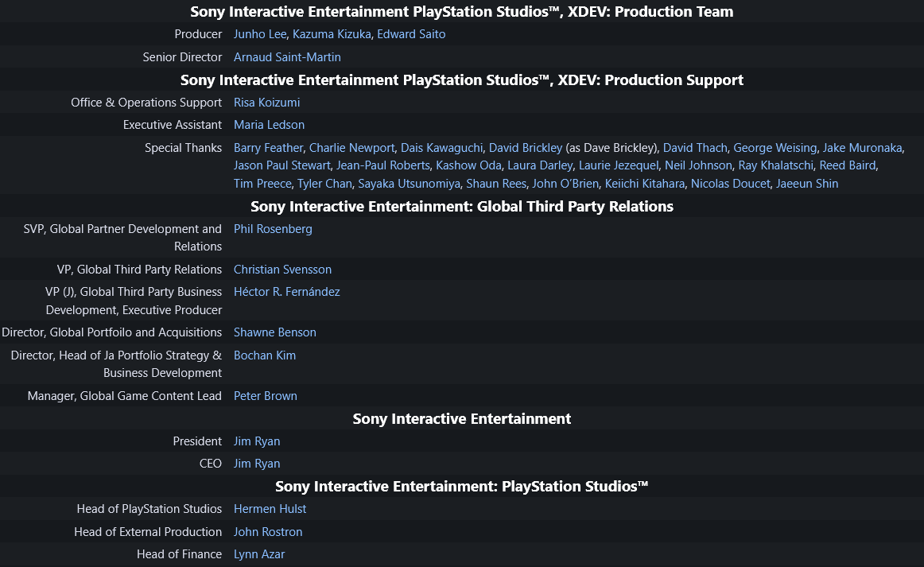The width and height of the screenshot is (924, 567).
Task: Open Hermen Hulst's profile
Action: 270,509
